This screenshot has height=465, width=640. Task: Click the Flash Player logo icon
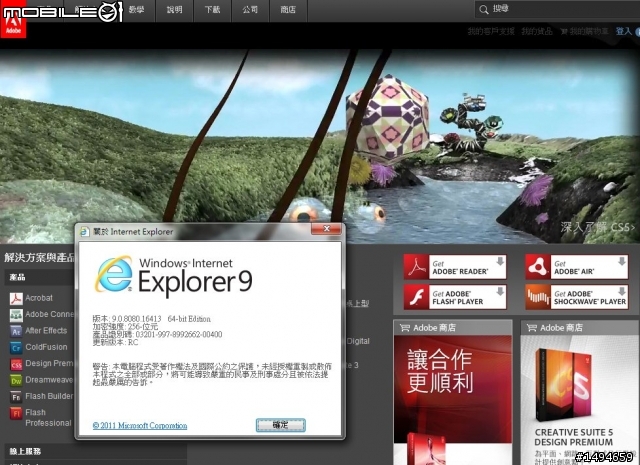pyautogui.click(x=416, y=297)
